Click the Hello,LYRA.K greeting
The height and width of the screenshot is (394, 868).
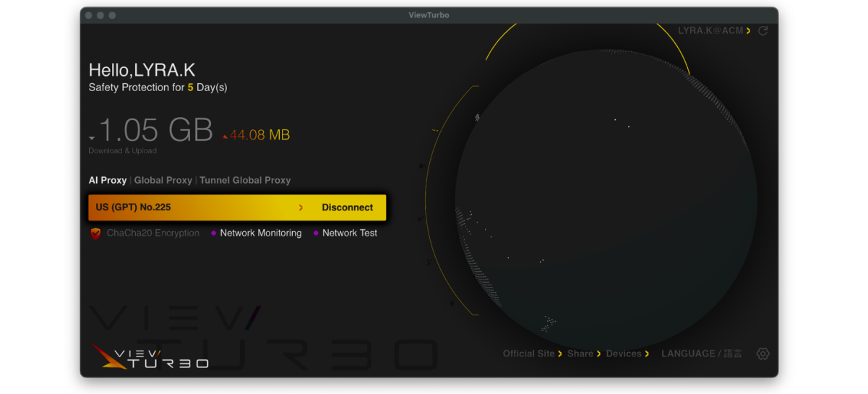pos(142,70)
